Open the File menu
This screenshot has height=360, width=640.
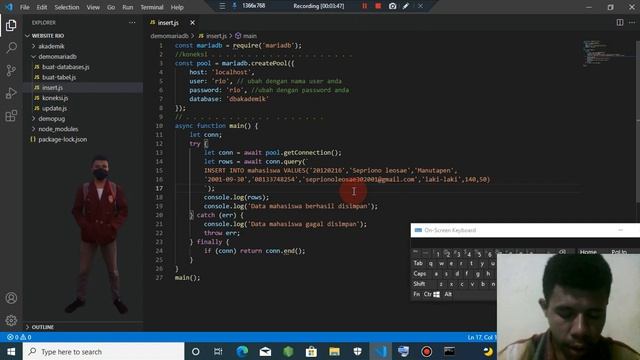point(24,7)
